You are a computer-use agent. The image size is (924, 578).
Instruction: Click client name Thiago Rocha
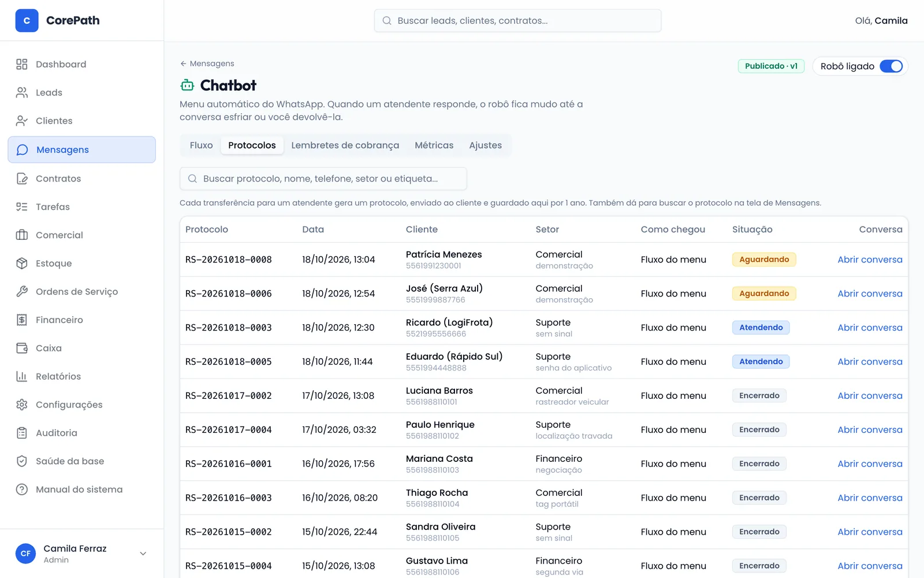[x=437, y=493]
